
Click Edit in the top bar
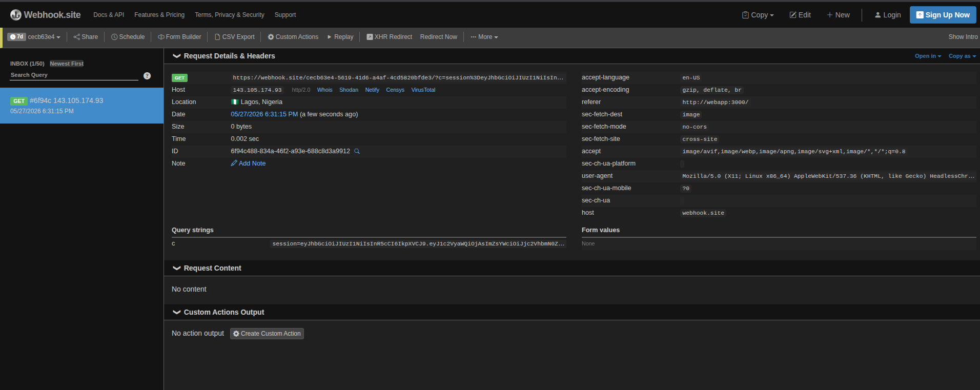point(800,15)
